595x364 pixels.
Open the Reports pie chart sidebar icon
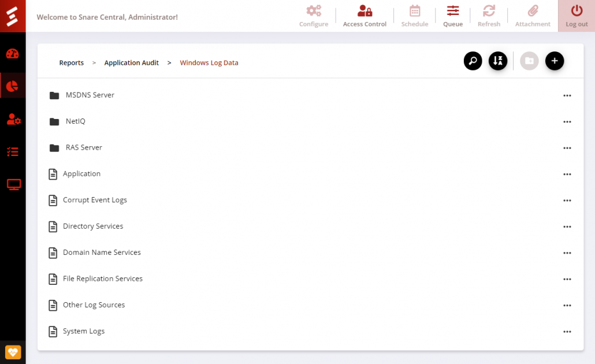tap(13, 86)
